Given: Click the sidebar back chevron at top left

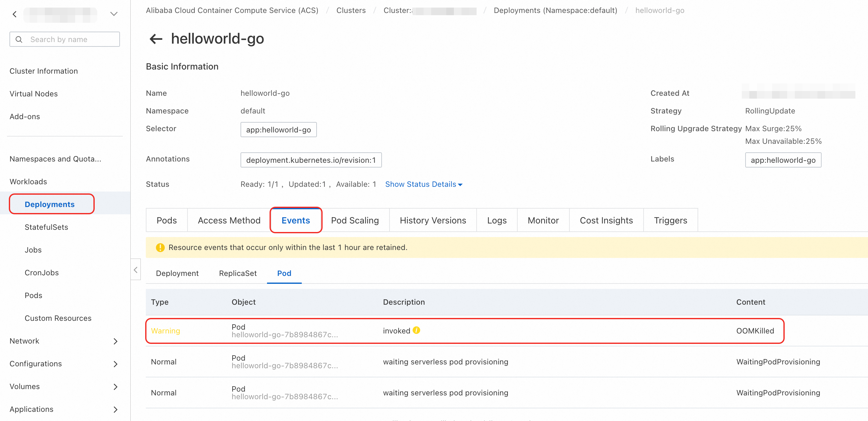Looking at the screenshot, I should point(15,14).
